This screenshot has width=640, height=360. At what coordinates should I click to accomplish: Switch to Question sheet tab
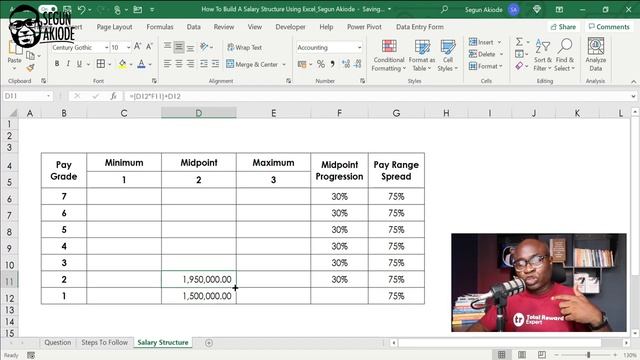(x=58, y=342)
